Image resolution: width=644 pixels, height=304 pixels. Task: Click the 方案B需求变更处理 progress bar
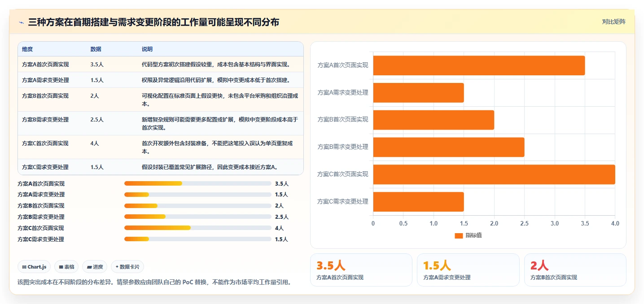coord(198,217)
